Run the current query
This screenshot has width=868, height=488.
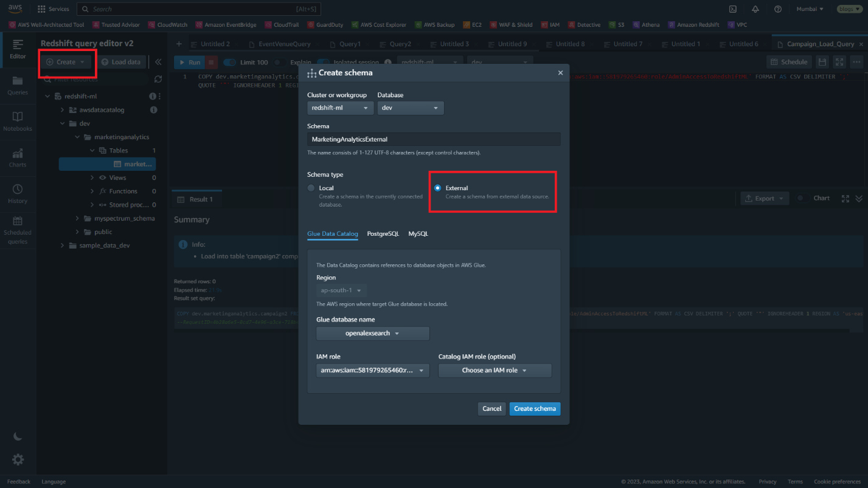pyautogui.click(x=189, y=63)
